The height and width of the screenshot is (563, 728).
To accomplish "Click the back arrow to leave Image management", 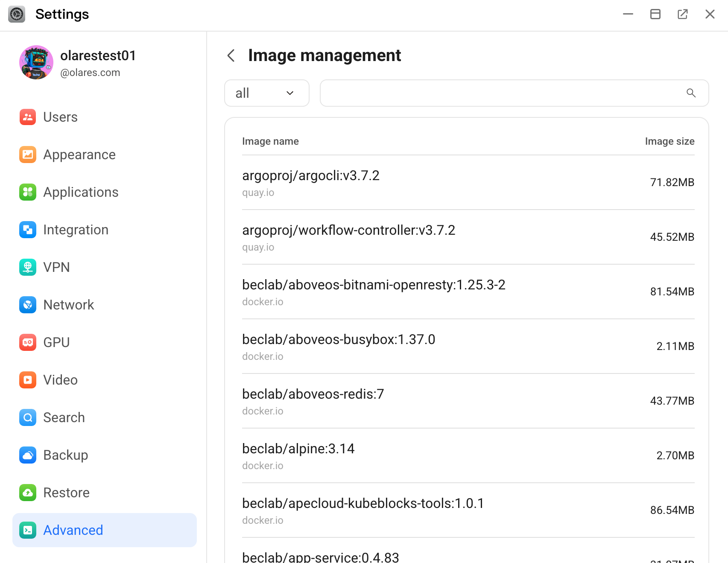I will pos(231,55).
